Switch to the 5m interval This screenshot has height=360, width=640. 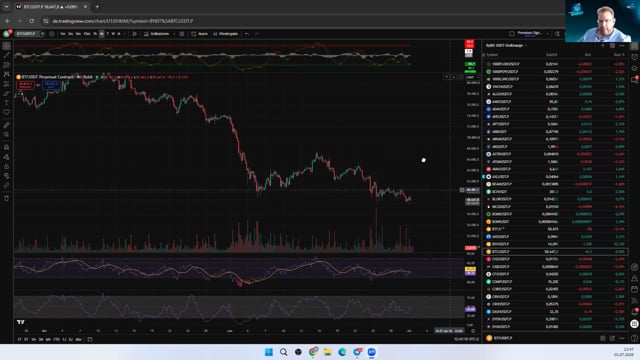78,34
